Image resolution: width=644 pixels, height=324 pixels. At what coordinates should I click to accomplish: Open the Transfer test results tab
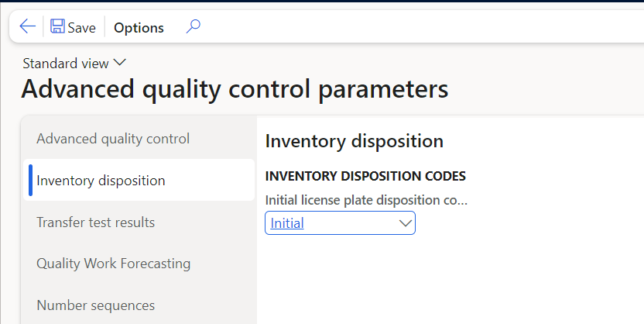pos(95,222)
